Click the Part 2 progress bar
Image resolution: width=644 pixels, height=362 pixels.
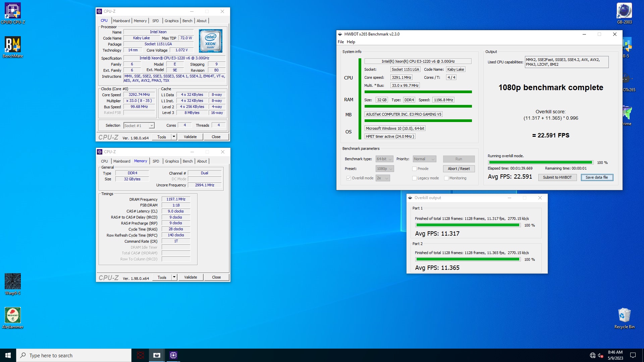[x=468, y=259]
